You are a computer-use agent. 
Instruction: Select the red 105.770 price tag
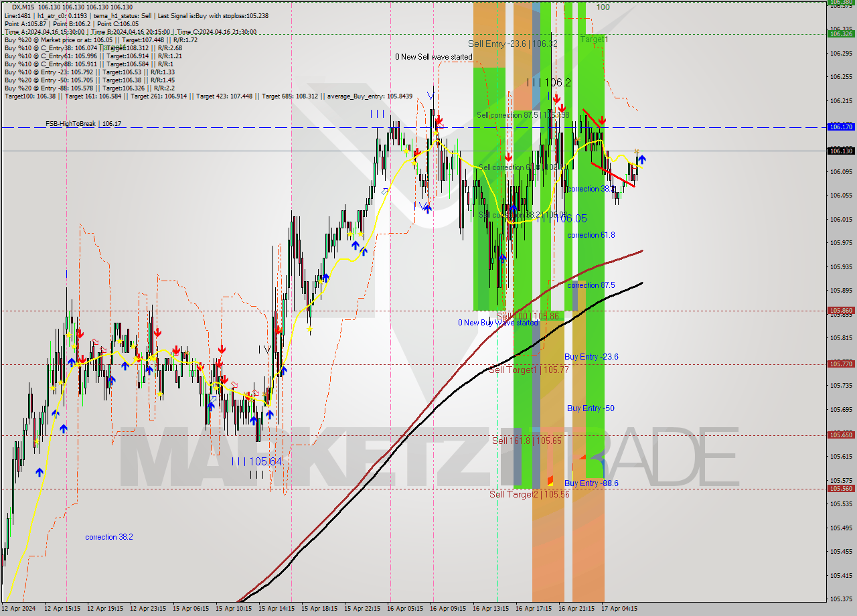point(841,364)
